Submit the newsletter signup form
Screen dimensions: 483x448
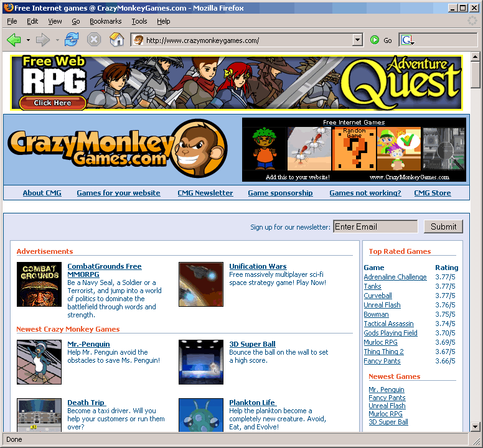(443, 226)
